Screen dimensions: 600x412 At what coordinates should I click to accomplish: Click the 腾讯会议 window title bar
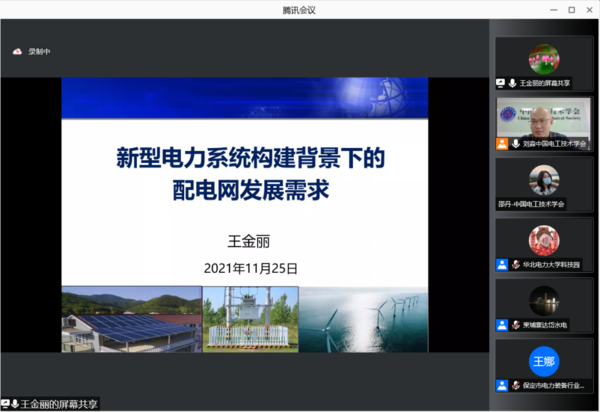pos(300,9)
